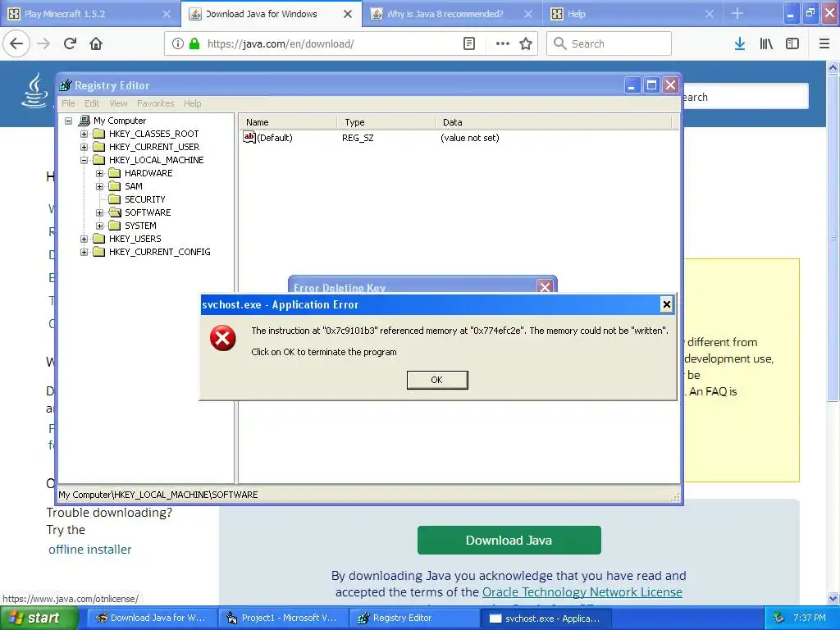Select My Computer icon in tree
The image size is (840, 630).
tap(84, 121)
